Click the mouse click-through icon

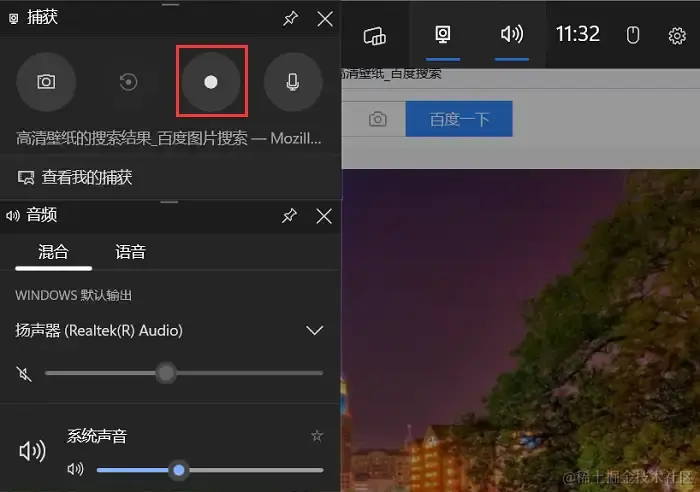(633, 35)
